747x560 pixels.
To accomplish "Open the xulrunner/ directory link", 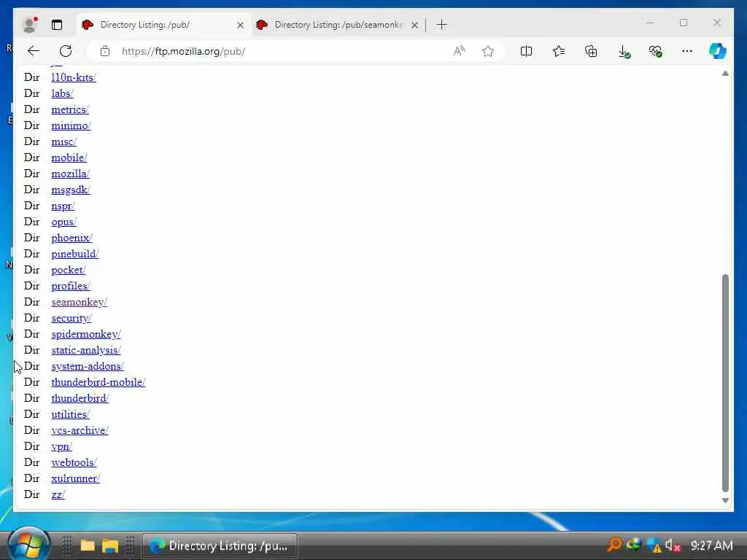I will tap(75, 478).
